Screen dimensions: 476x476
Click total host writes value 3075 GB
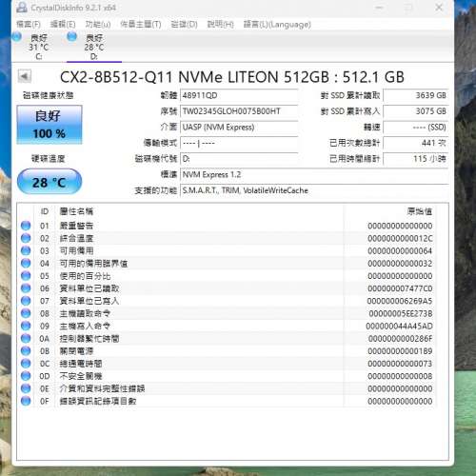416,111
